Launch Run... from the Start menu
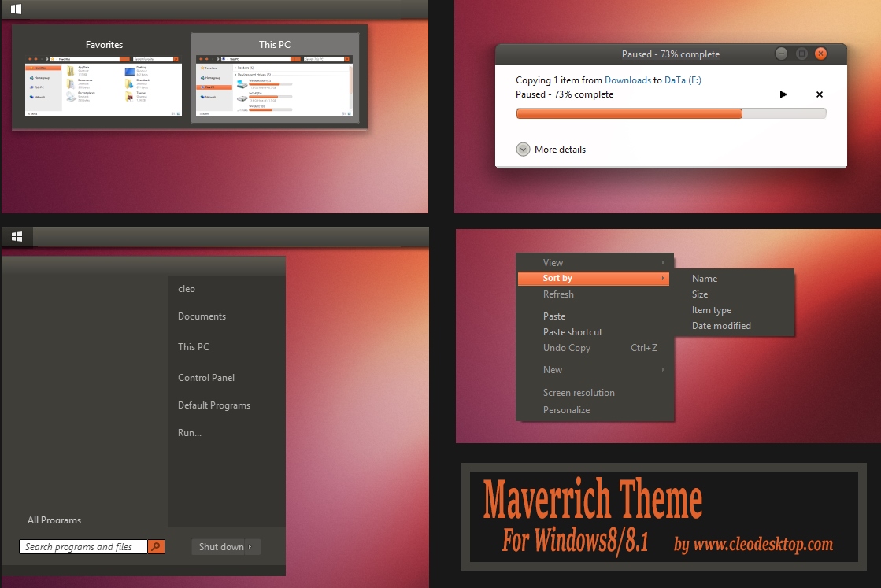Image resolution: width=881 pixels, height=588 pixels. (189, 432)
